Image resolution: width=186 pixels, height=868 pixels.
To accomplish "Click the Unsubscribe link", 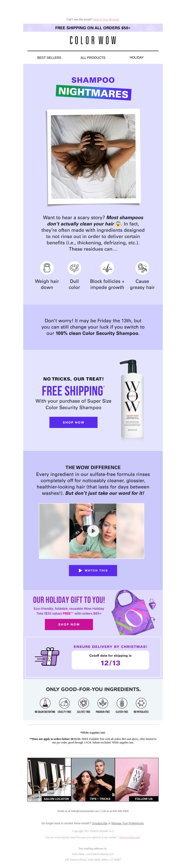I will pos(100,823).
